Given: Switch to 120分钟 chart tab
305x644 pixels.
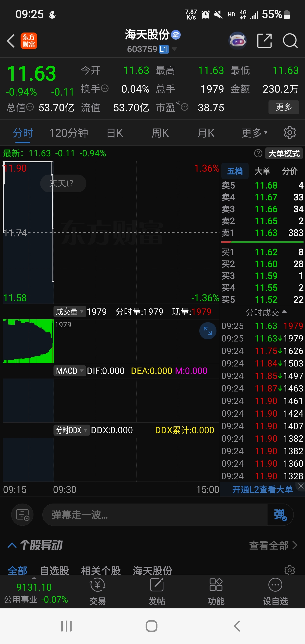Looking at the screenshot, I should (x=68, y=133).
